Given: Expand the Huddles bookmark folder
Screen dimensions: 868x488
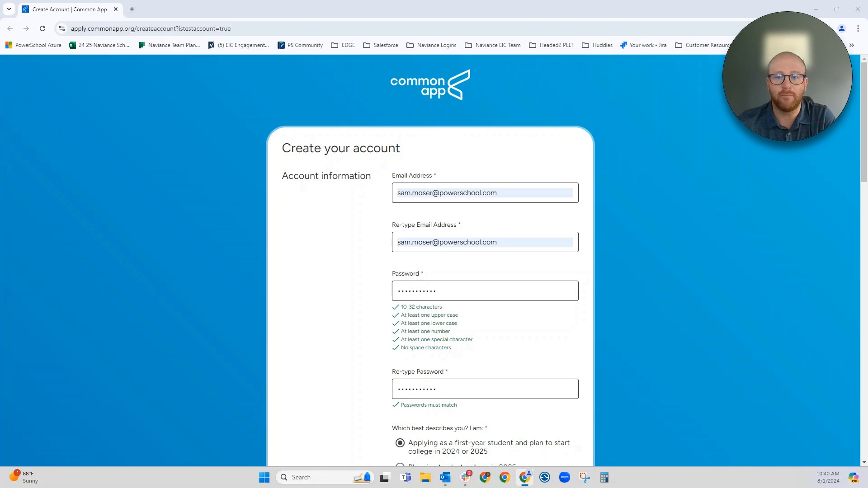Looking at the screenshot, I should click(x=597, y=45).
